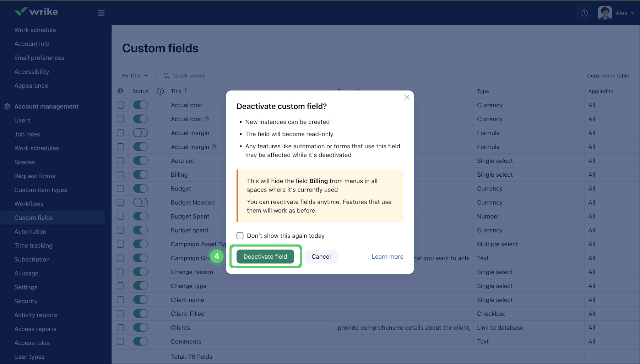Open Request forms page

35,176
